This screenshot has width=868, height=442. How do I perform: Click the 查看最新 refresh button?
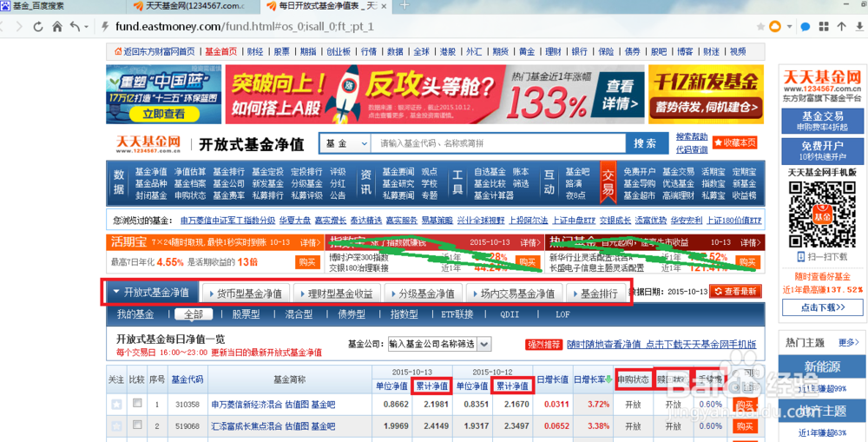[x=735, y=292]
